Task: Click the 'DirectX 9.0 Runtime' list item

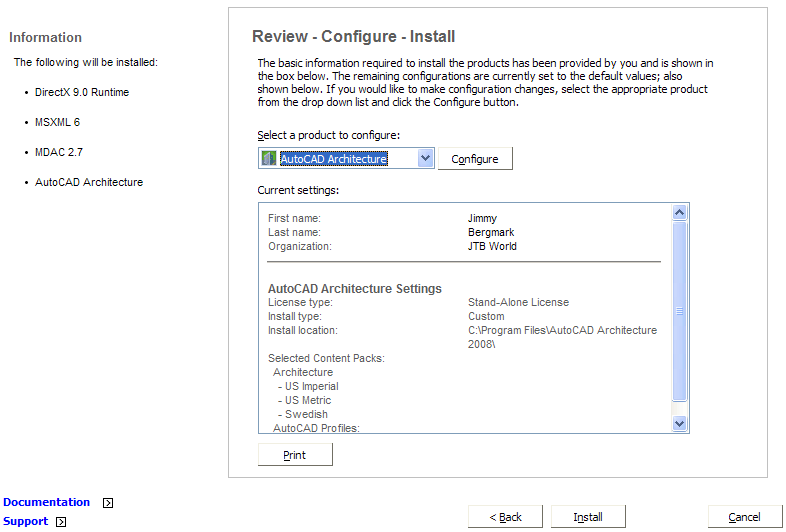Action: click(82, 92)
